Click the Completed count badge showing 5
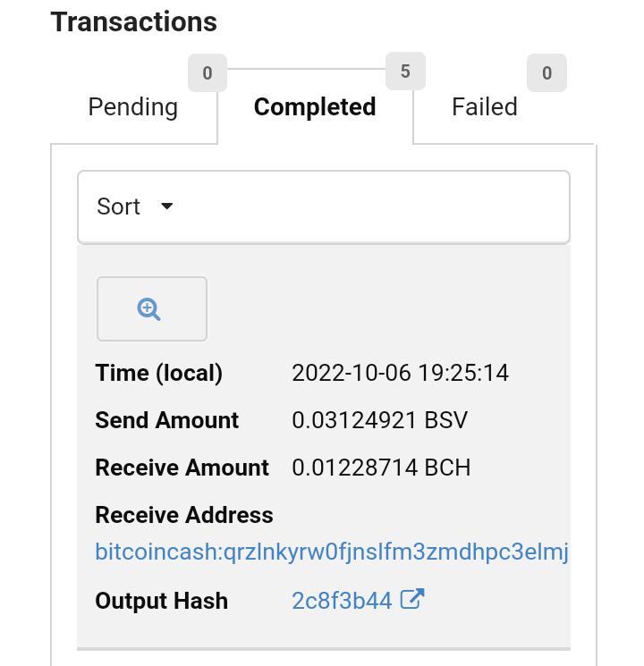This screenshot has height=666, width=644. point(405,71)
